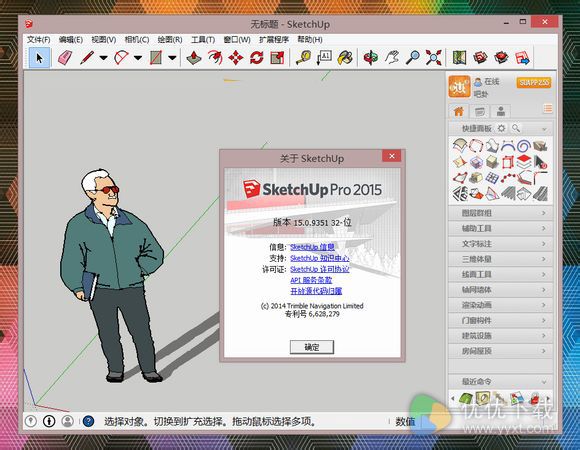
Task: Open the Arc tool dropdown arrow
Action: point(138,58)
